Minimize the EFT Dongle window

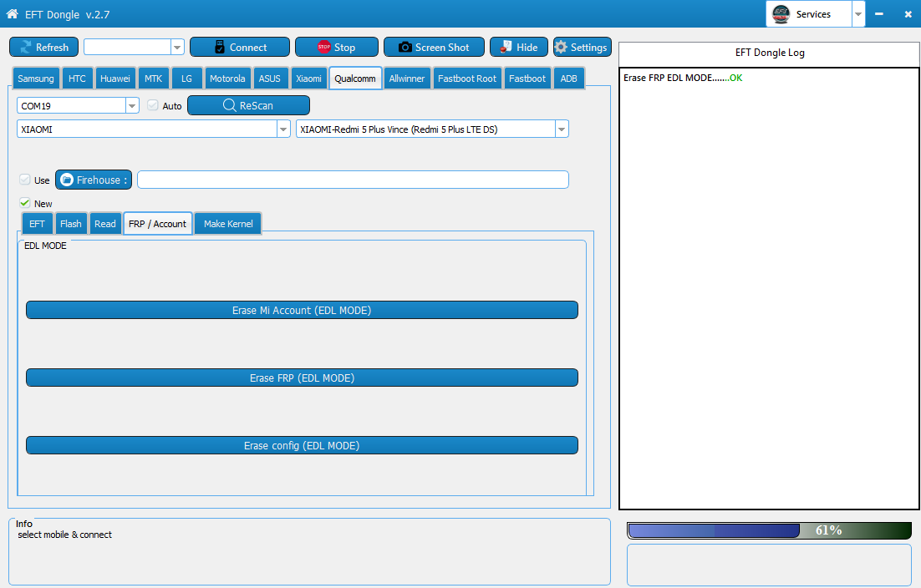tap(878, 13)
